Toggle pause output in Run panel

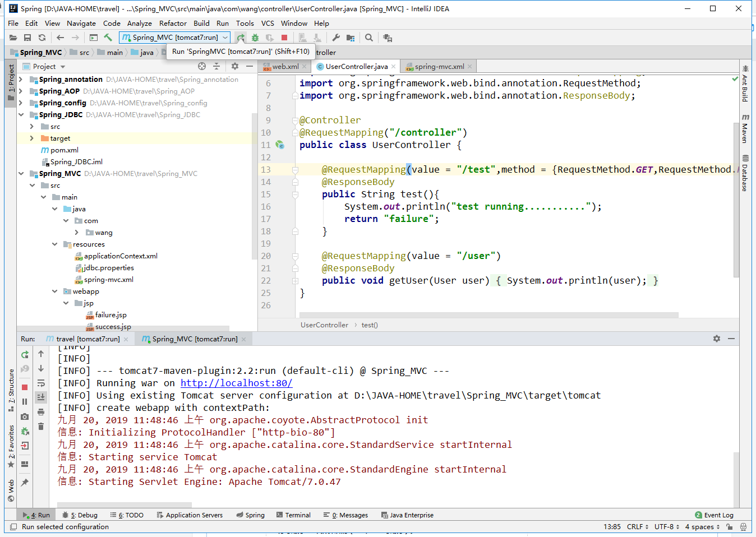pos(25,402)
